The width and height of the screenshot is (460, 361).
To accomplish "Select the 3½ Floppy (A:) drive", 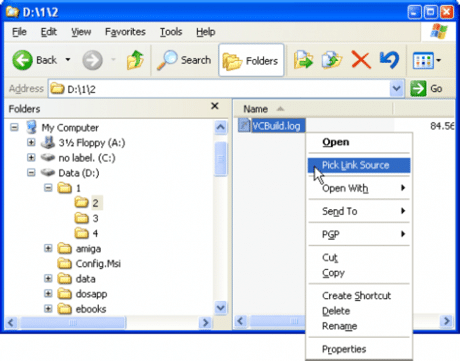I will (x=92, y=143).
